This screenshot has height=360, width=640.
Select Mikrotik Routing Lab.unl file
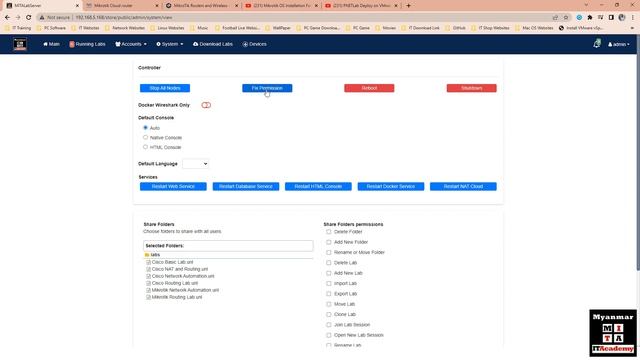coord(177,297)
